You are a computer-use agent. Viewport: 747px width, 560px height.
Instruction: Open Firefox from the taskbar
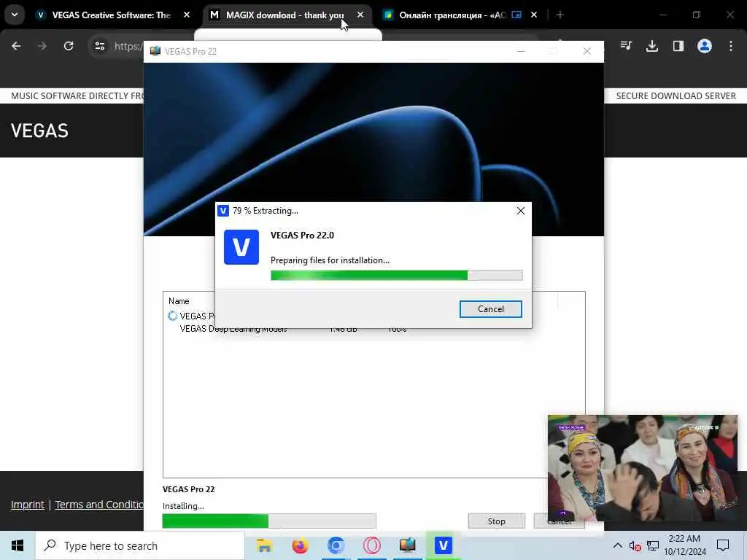pyautogui.click(x=300, y=545)
